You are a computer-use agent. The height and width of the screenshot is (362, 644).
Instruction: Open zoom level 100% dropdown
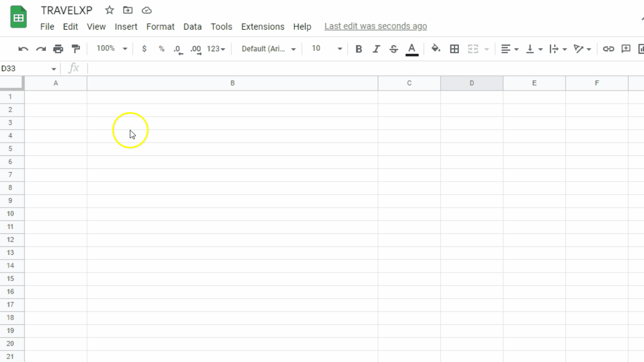coord(112,49)
